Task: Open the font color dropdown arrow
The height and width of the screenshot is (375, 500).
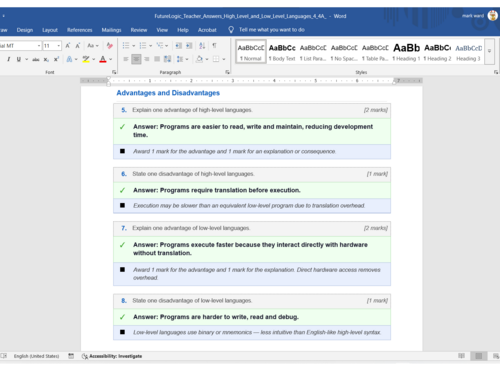Action: [111, 59]
